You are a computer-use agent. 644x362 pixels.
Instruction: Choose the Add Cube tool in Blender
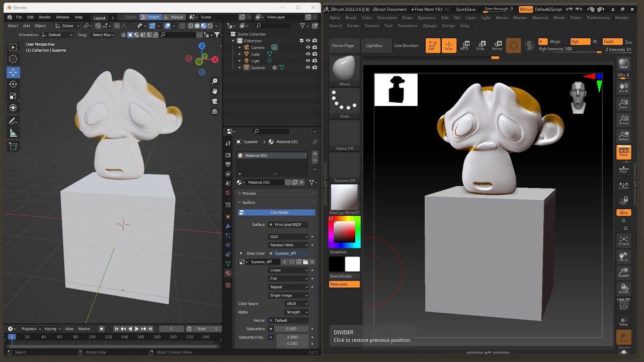coord(13,146)
